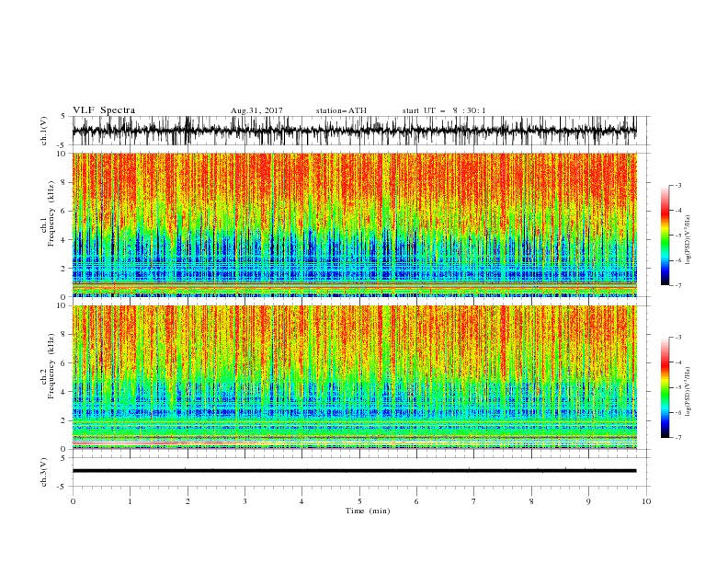This screenshot has height=563, width=728.
Task: Click time axis tick label "2"
Action: click(x=188, y=501)
